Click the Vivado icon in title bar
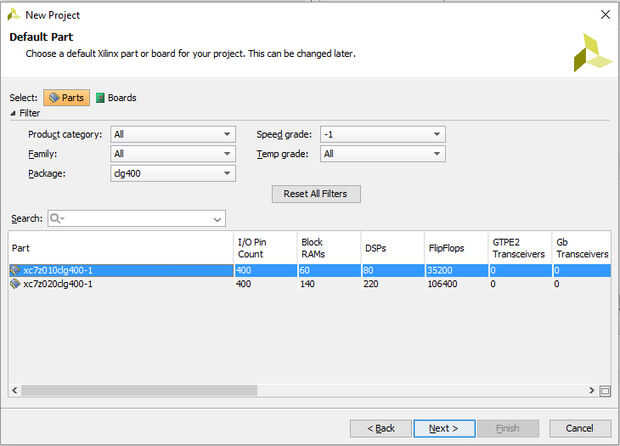 pyautogui.click(x=13, y=15)
